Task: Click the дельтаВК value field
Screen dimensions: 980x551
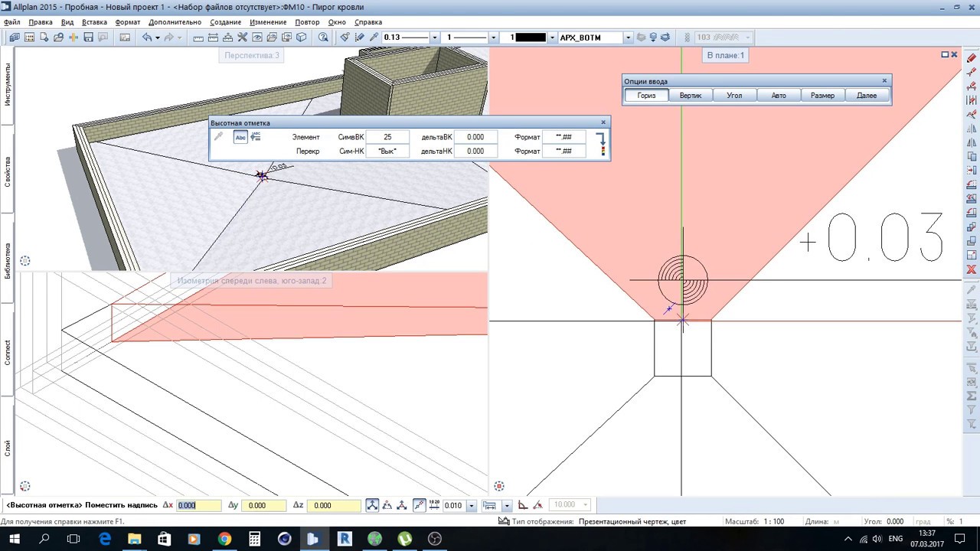Action: (x=475, y=137)
